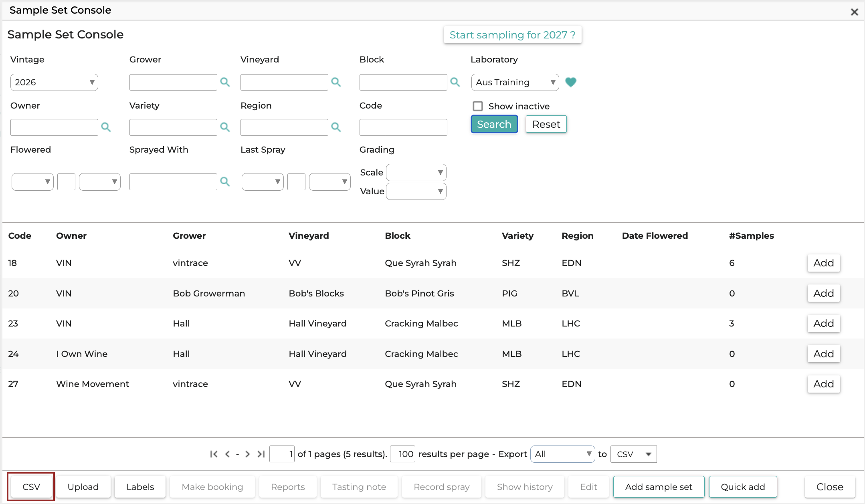Click the Region search magnifier icon
This screenshot has width=865, height=504.
point(336,127)
